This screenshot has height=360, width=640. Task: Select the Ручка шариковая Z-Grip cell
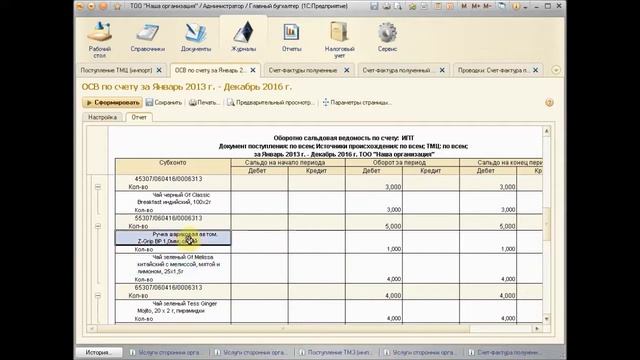click(173, 238)
